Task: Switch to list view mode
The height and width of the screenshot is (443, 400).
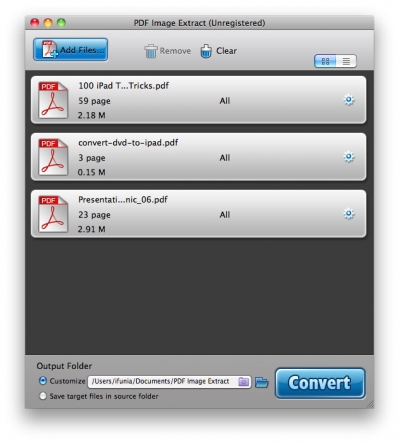Action: (346, 61)
